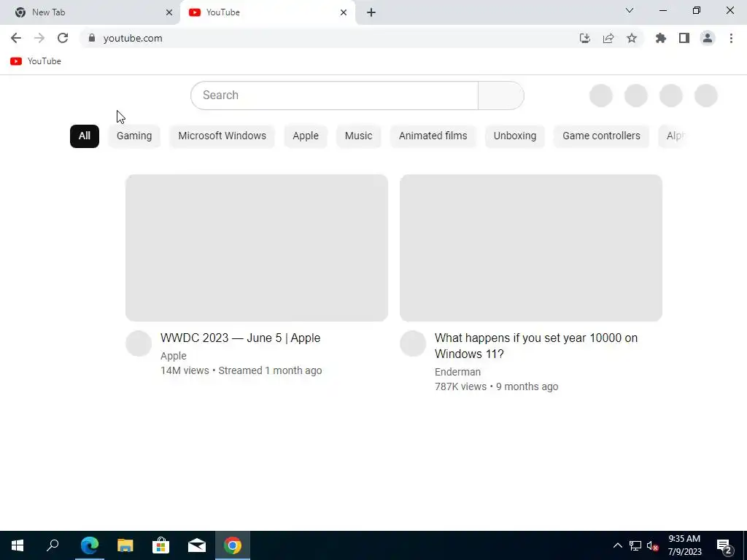Open the WWDC 2023 — June 5 title

pos(241,338)
